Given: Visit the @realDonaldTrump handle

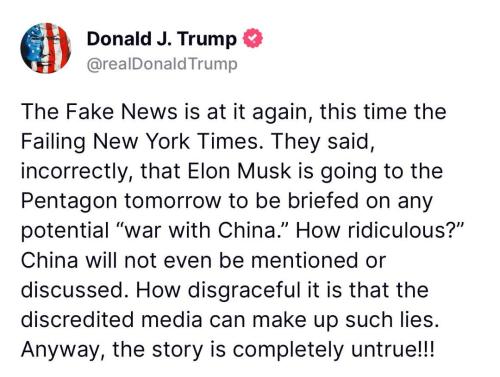Looking at the screenshot, I should pos(162,64).
